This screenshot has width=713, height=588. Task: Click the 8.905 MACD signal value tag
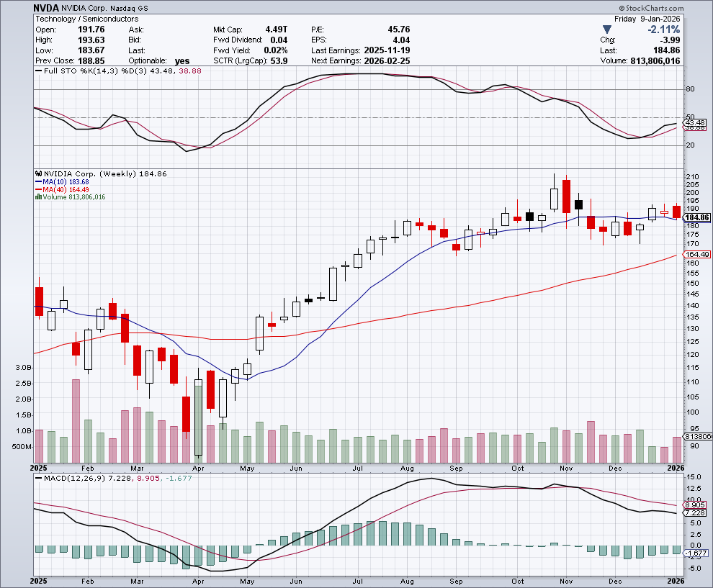(694, 505)
